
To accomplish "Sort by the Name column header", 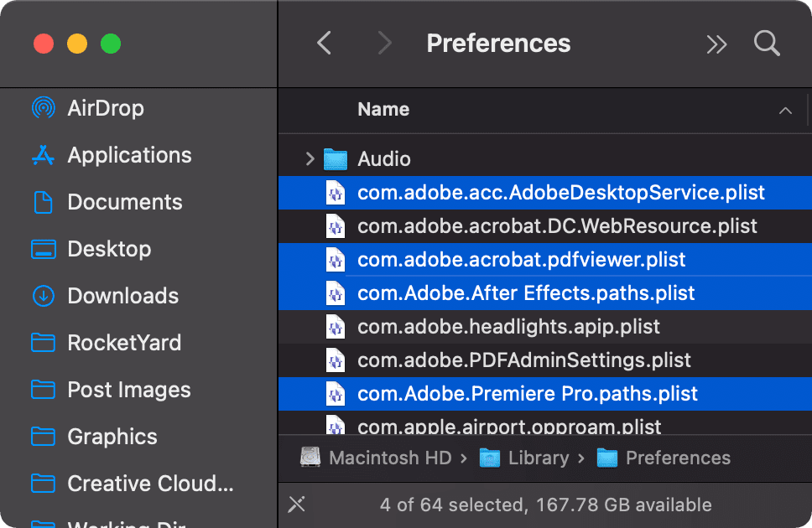I will (383, 109).
